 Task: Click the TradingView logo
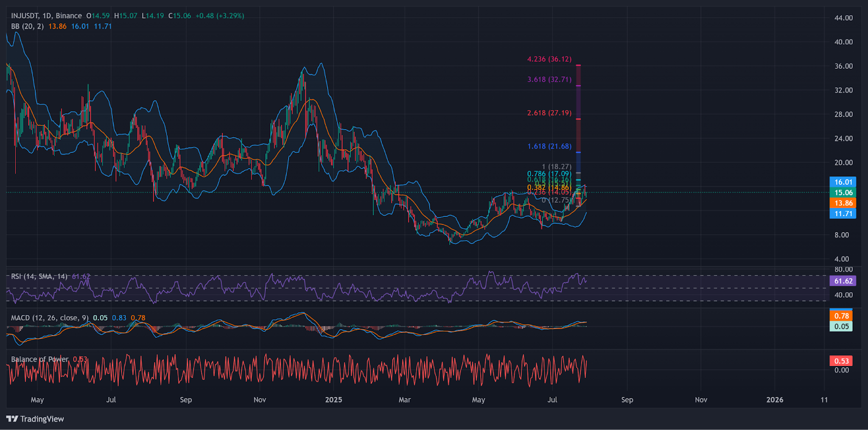pyautogui.click(x=35, y=419)
